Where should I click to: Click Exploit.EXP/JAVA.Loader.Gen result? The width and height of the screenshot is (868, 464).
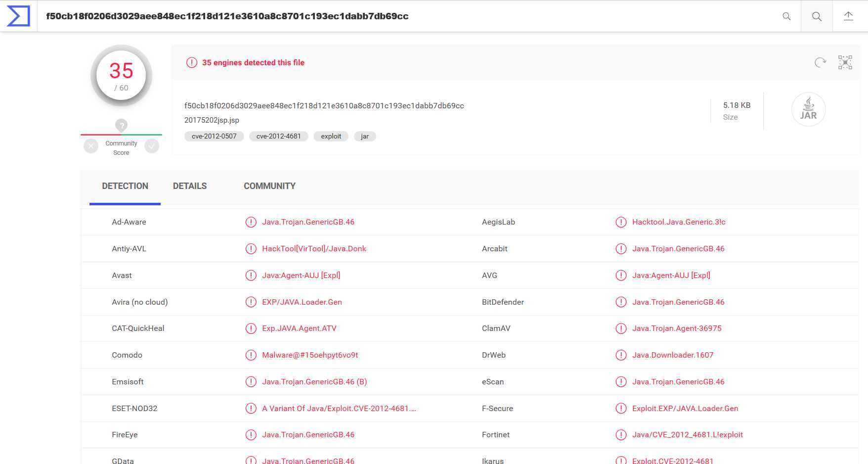pyautogui.click(x=685, y=409)
